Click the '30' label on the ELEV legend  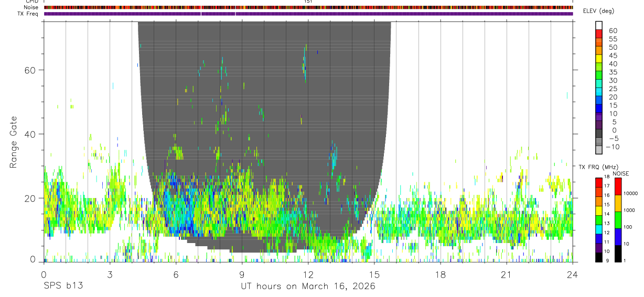click(x=613, y=81)
